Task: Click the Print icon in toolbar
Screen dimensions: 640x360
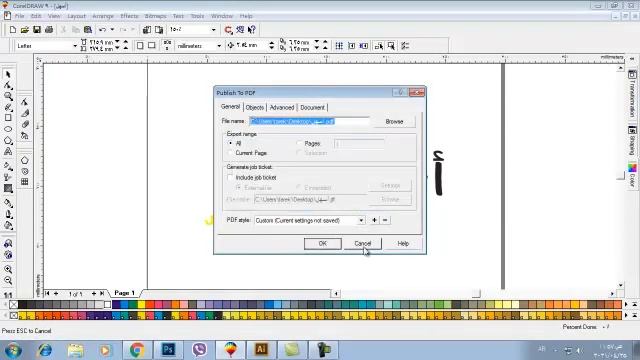Action: [x=49, y=29]
